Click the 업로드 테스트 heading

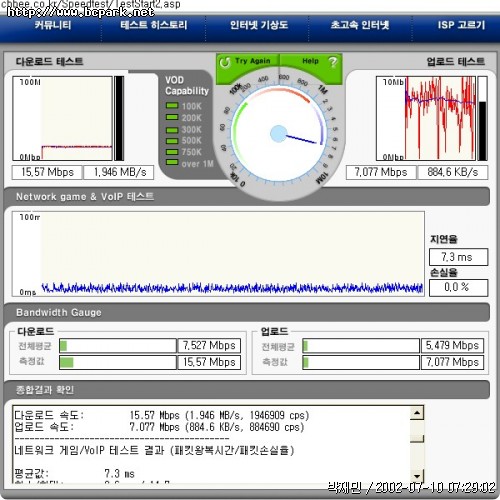pos(456,62)
